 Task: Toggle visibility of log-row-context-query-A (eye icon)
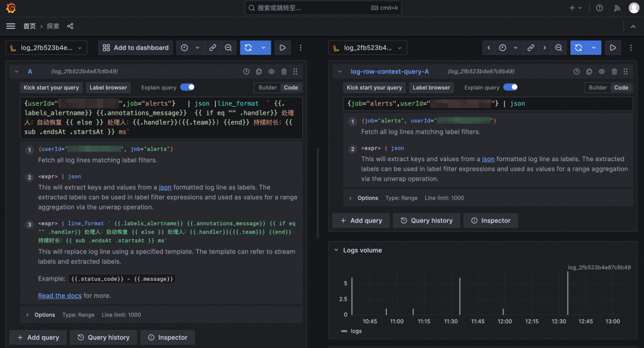click(602, 71)
